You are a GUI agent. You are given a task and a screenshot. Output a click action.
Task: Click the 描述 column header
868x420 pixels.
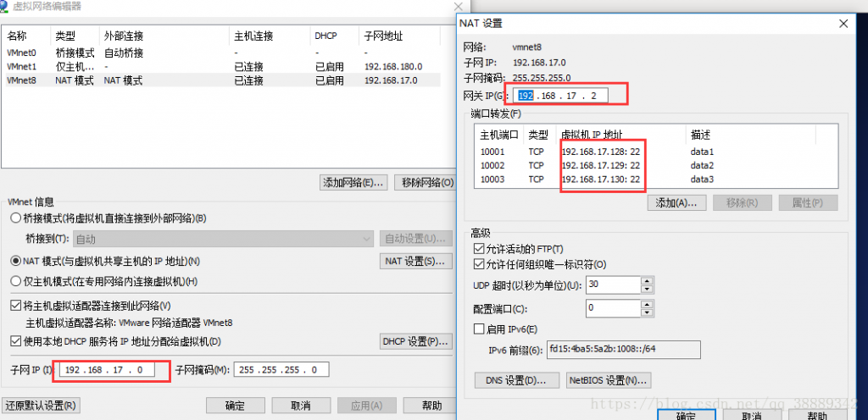click(x=750, y=135)
